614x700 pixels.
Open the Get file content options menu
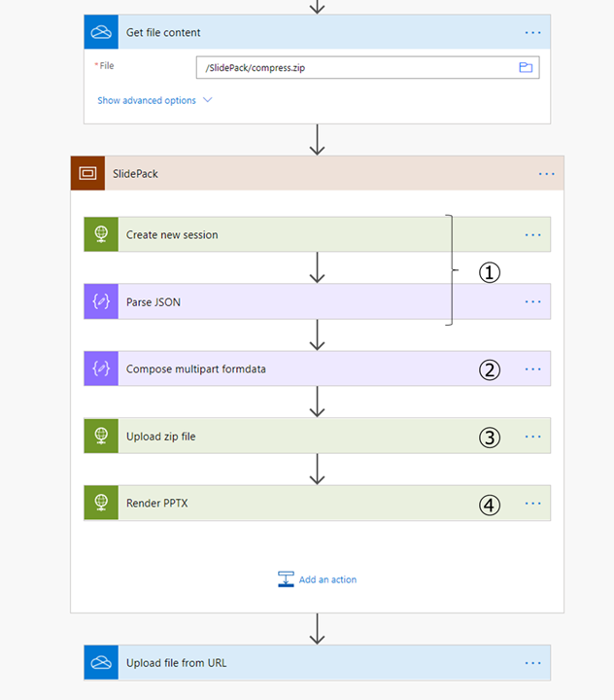[532, 33]
